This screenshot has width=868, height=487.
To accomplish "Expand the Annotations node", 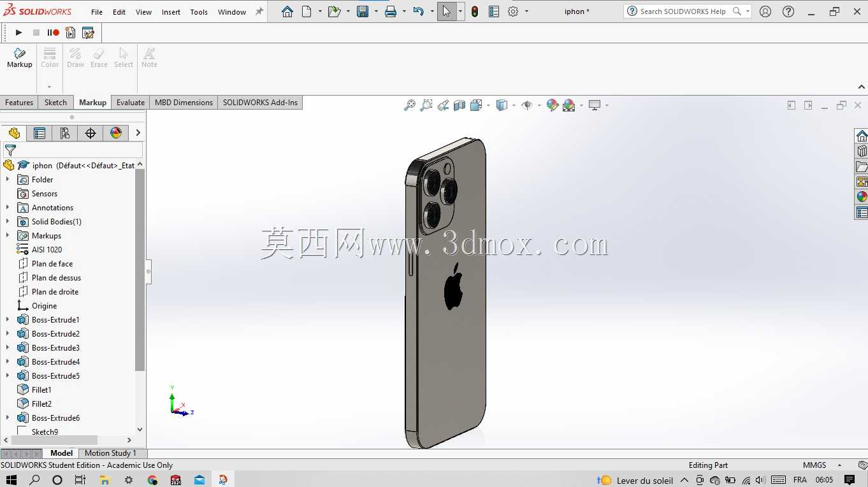I will tap(8, 207).
